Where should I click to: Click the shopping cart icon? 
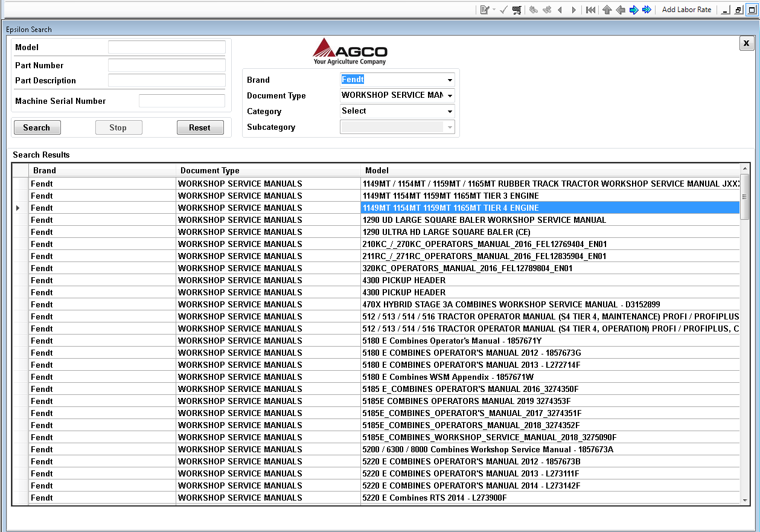coord(517,10)
